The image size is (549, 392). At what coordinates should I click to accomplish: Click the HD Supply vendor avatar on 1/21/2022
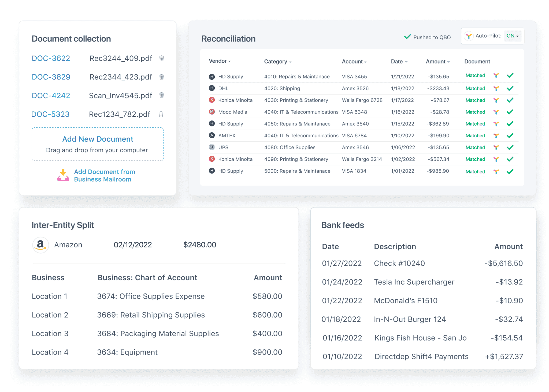tap(212, 77)
